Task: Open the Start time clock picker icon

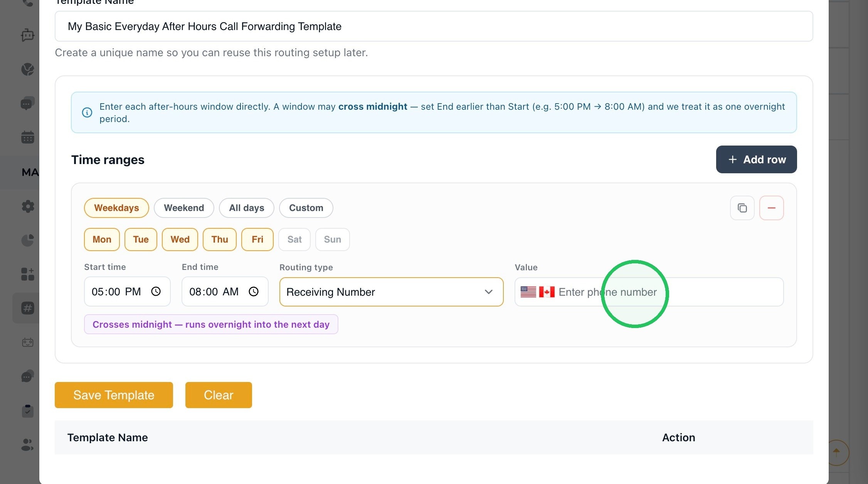Action: (x=156, y=291)
